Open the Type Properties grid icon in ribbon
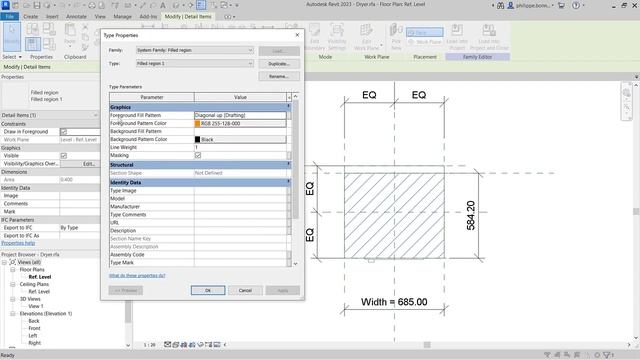640x360 pixels. pyautogui.click(x=33, y=44)
